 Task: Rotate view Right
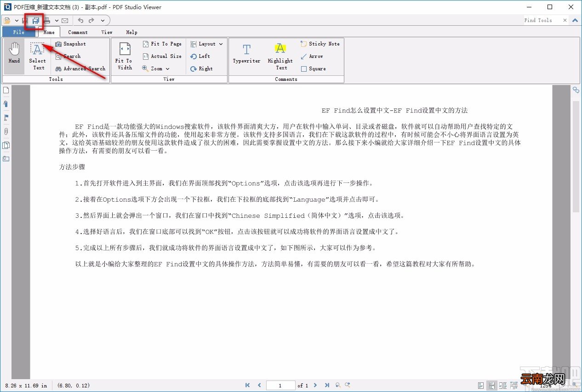tap(201, 68)
